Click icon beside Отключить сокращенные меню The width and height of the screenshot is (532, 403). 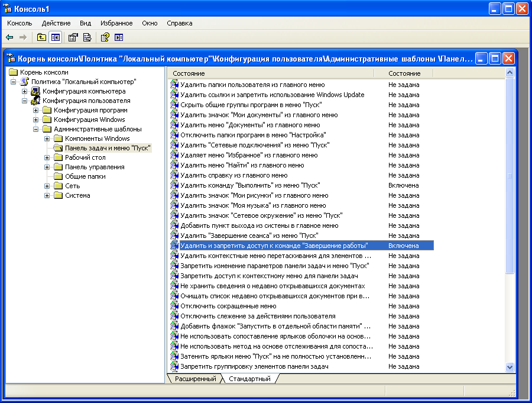pyautogui.click(x=174, y=306)
